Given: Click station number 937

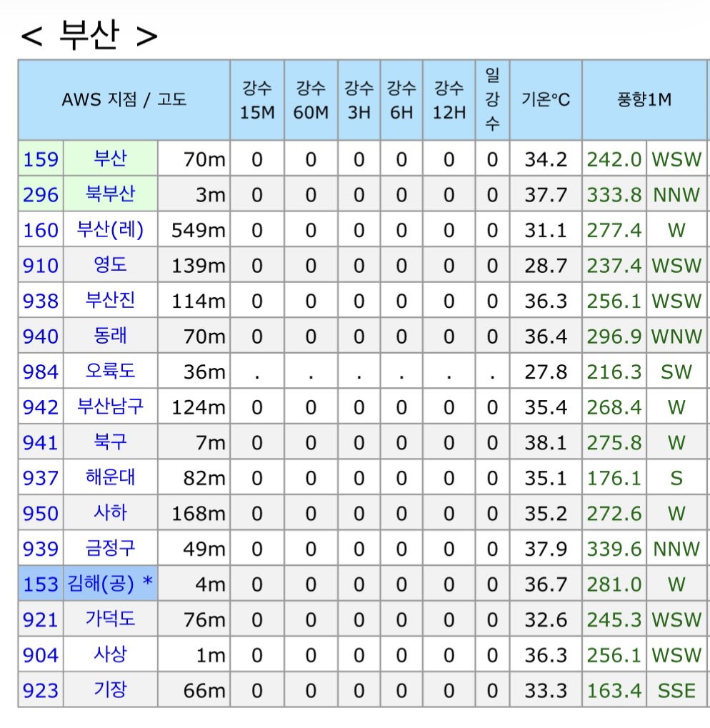Looking at the screenshot, I should coord(41,478).
